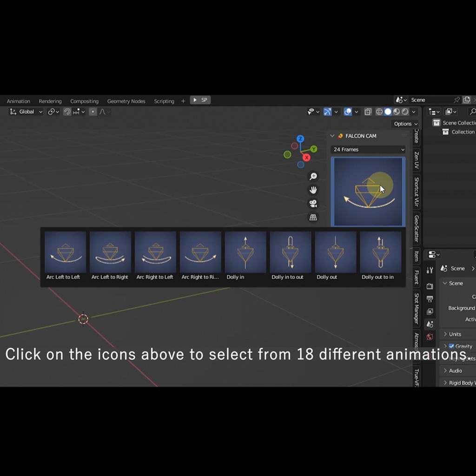The height and width of the screenshot is (476, 476).
Task: Toggle the show overlays button
Action: (348, 112)
